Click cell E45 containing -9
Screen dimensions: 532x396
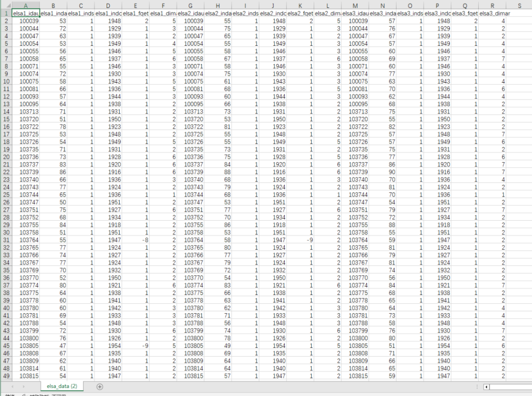(135, 345)
